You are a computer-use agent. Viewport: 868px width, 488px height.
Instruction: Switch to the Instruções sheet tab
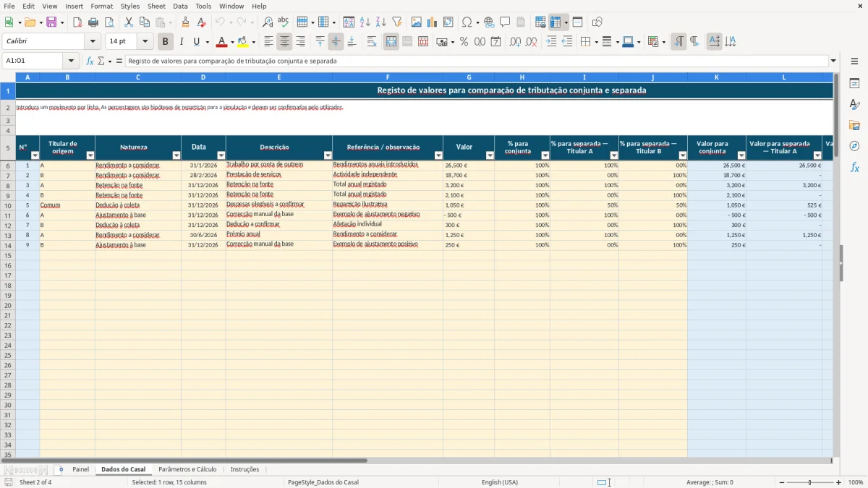[x=244, y=469]
